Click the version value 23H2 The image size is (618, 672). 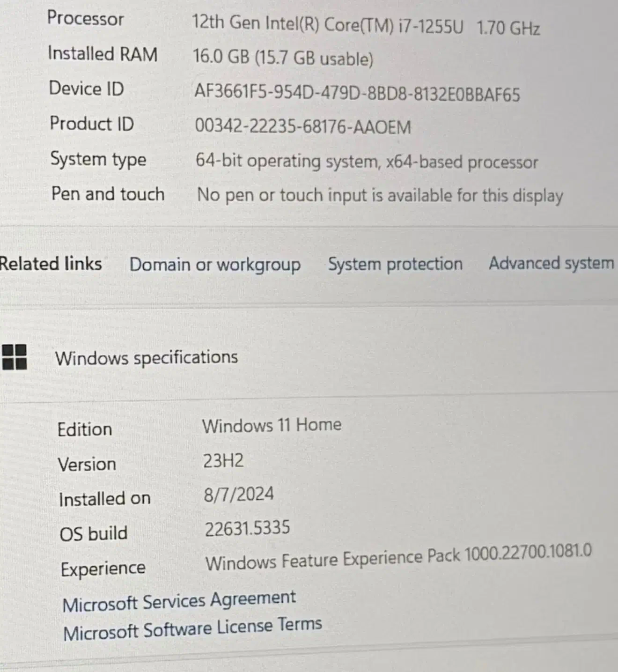coord(223,461)
